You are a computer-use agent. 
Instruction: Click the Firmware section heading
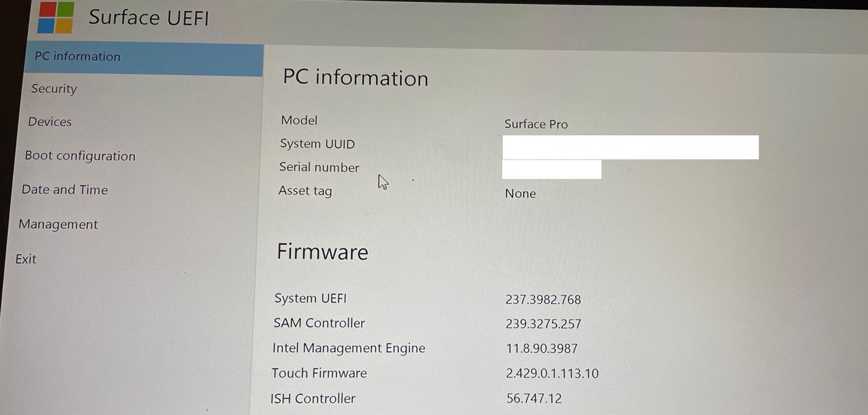coord(323,251)
